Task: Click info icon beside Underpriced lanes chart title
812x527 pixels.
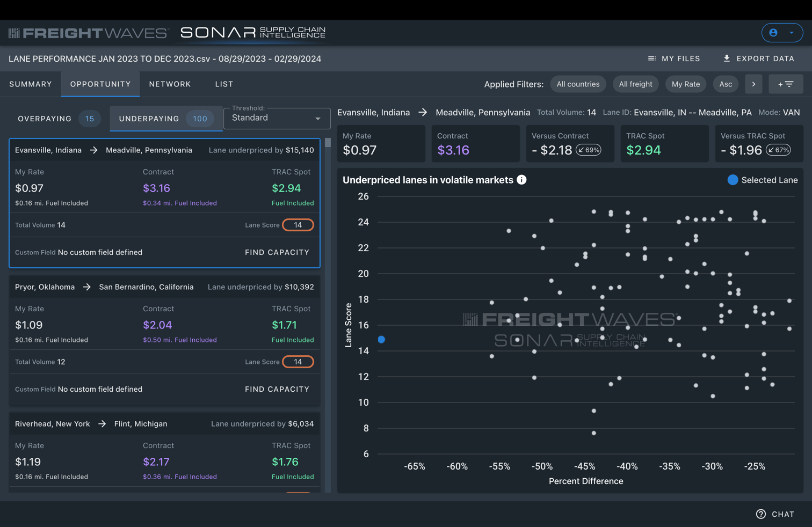Action: tap(521, 180)
